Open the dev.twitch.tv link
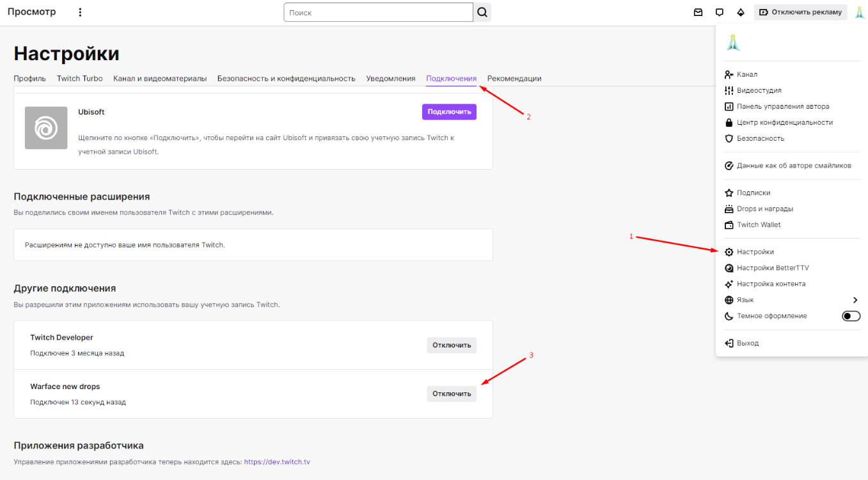The height and width of the screenshot is (480, 868). (277, 462)
